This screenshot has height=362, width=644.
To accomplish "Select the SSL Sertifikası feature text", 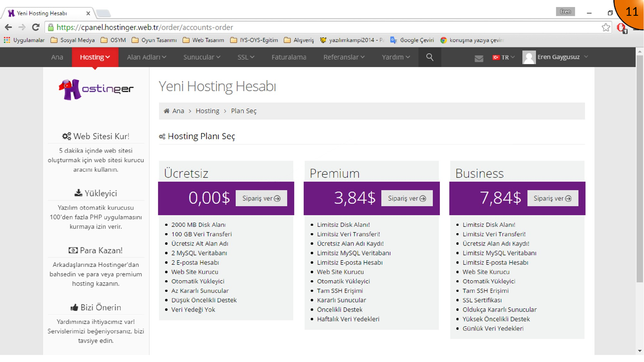I will click(482, 300).
